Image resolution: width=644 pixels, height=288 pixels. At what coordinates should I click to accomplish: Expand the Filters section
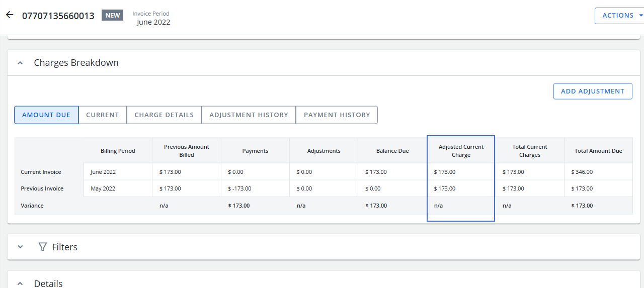click(20, 247)
